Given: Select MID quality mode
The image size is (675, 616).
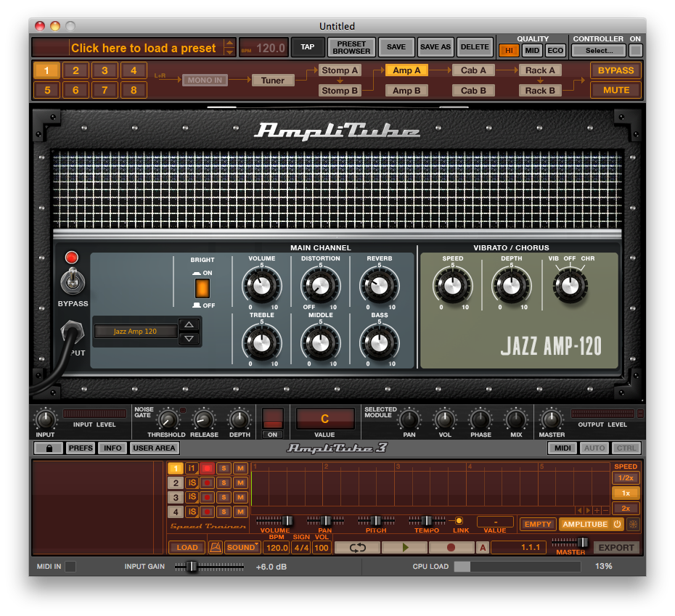Looking at the screenshot, I should (532, 50).
